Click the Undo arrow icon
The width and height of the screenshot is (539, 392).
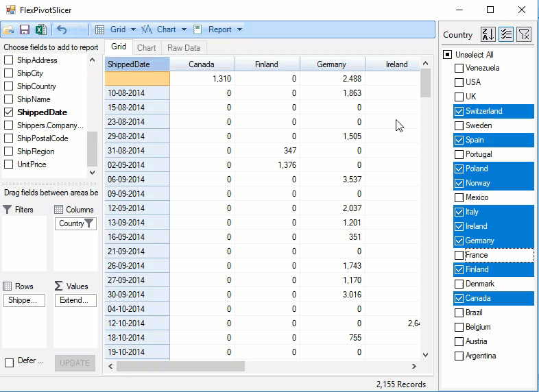[x=62, y=29]
